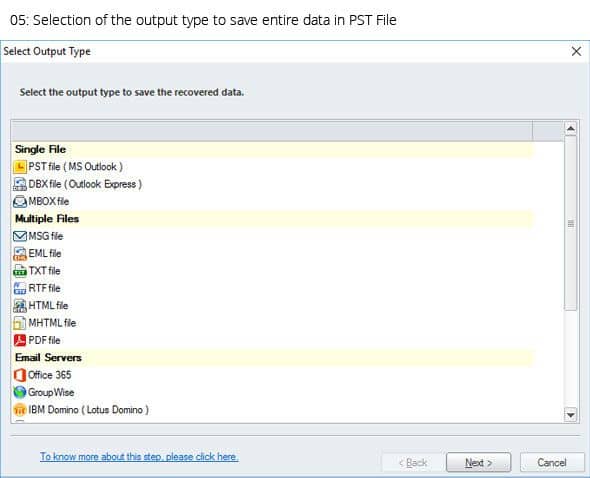Click the list column header bar
The width and height of the screenshot is (590, 478).
(x=272, y=131)
